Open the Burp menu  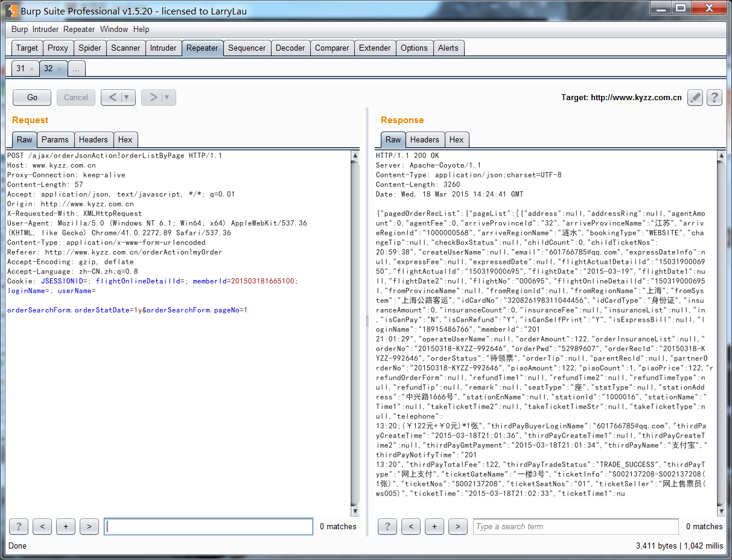pos(19,29)
